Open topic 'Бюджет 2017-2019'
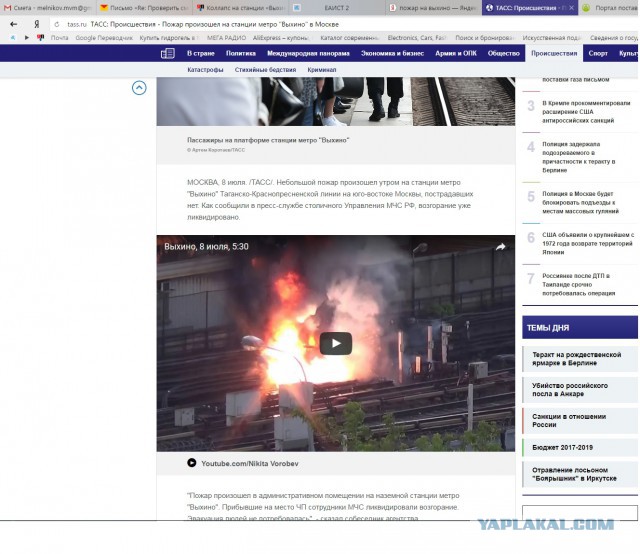 [580, 447]
